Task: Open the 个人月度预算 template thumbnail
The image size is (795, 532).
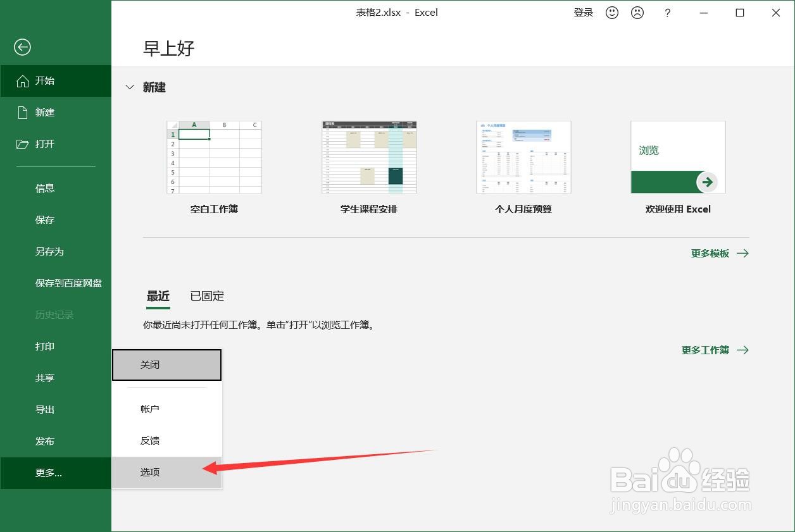Action: point(523,158)
